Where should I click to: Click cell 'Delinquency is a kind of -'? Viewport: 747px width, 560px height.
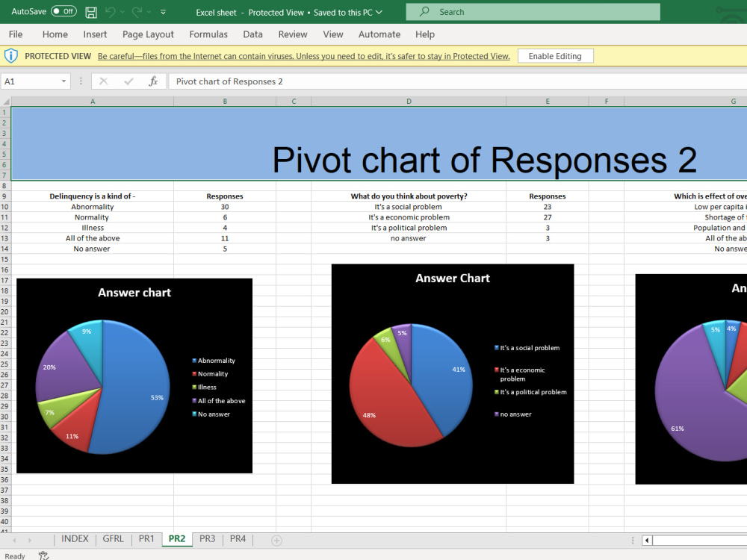tap(93, 196)
